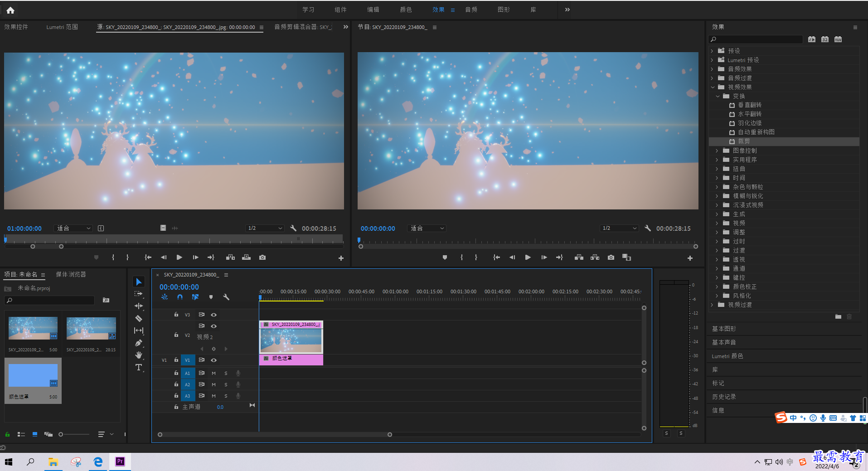
Task: Open Program monitor zoom level dropdown
Action: [427, 228]
